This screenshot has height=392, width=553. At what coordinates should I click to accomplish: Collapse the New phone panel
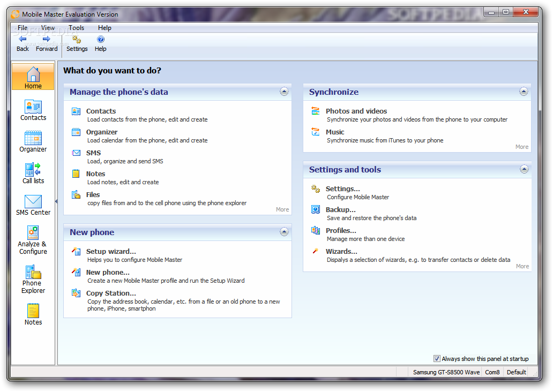tap(284, 232)
